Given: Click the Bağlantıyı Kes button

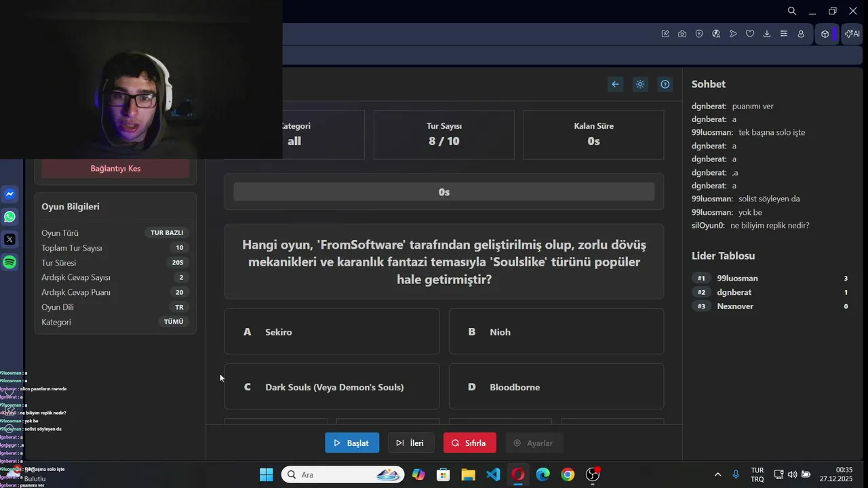Looking at the screenshot, I should (115, 168).
